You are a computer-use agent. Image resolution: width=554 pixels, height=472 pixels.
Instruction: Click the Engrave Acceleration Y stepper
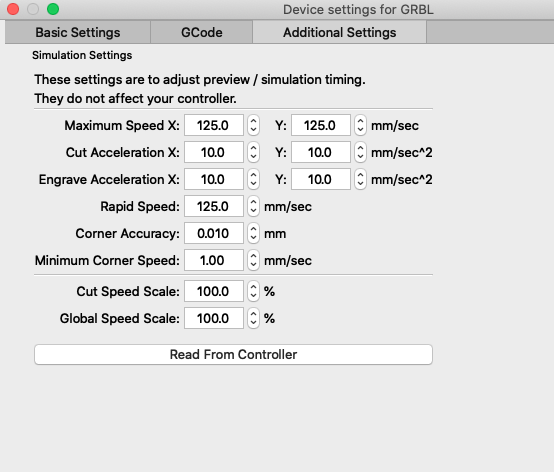360,179
